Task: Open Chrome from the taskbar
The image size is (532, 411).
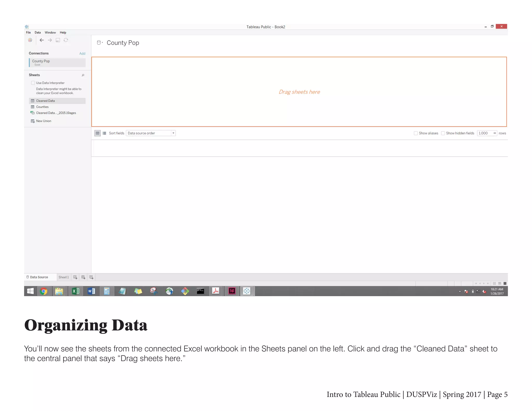Action: pos(44,291)
